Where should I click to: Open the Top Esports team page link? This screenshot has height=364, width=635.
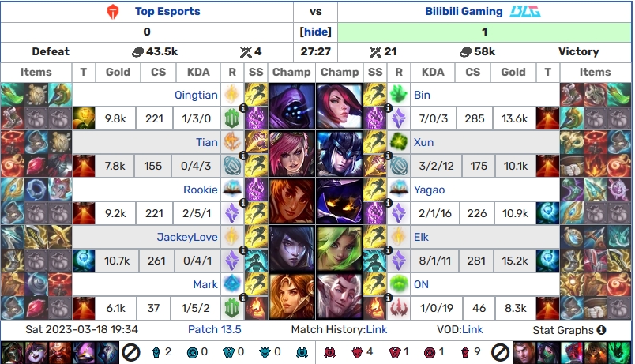click(x=167, y=11)
